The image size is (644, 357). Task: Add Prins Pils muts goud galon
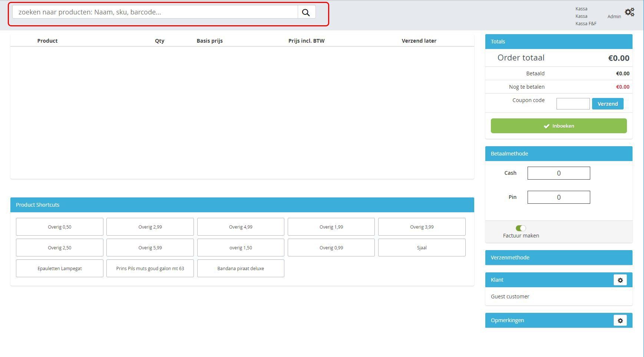click(x=150, y=268)
